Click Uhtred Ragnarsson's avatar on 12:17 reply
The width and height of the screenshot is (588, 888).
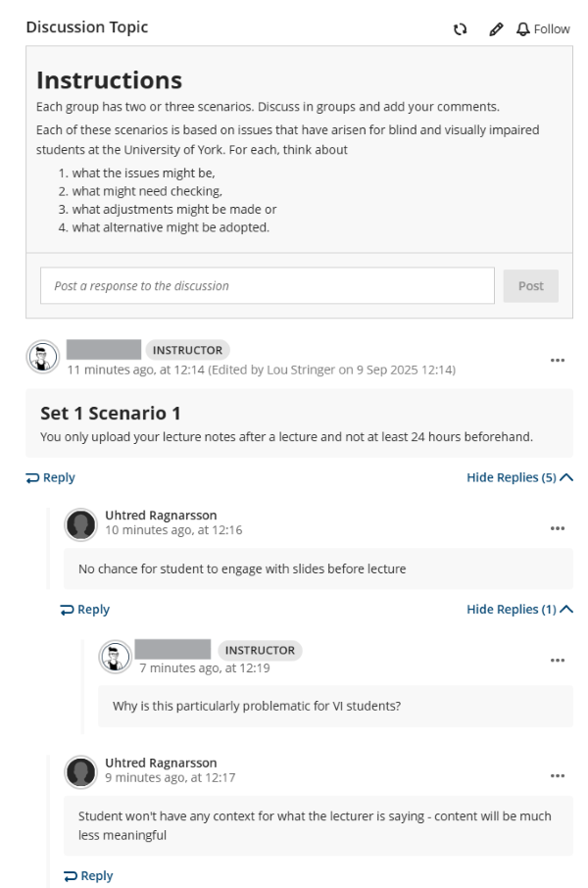point(81,771)
